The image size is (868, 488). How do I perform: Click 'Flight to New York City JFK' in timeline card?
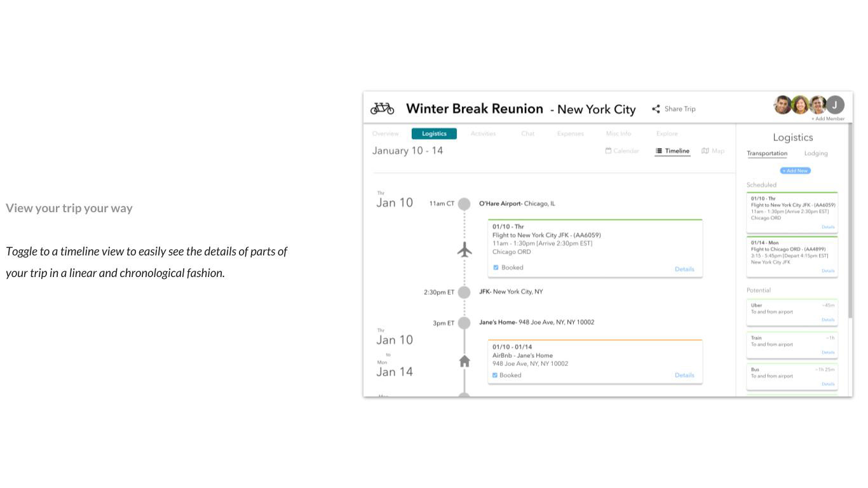(x=546, y=235)
